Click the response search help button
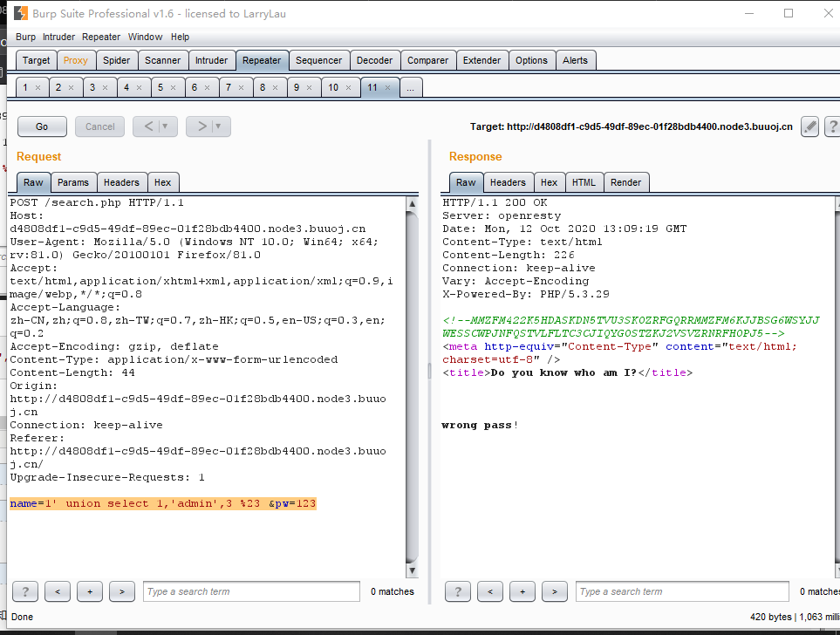840x635 pixels. pyautogui.click(x=458, y=591)
